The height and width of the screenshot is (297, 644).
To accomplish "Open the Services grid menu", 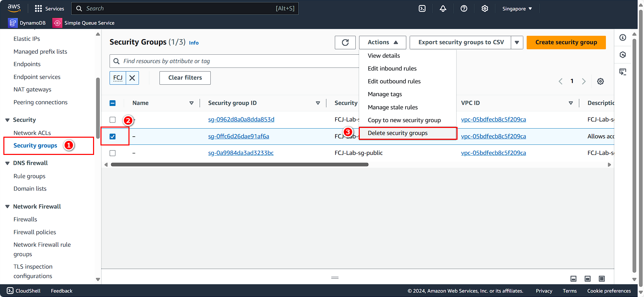I will point(49,8).
